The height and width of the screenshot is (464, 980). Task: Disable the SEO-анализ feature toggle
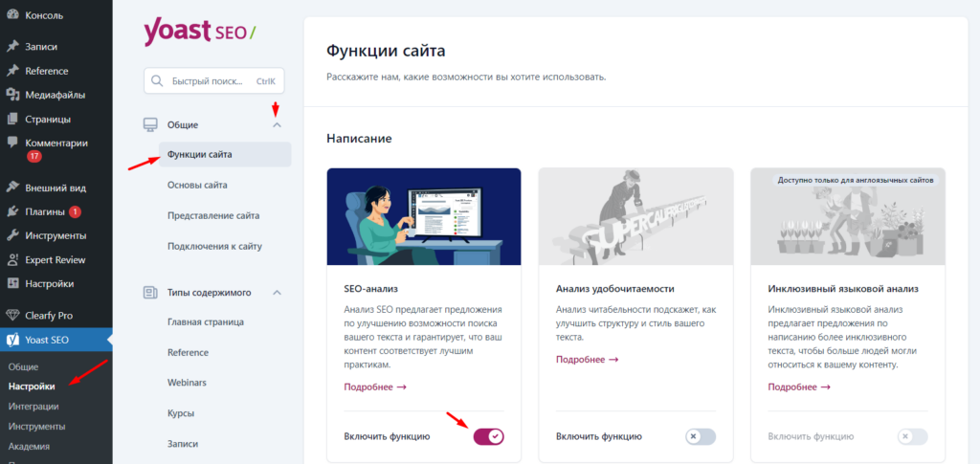(489, 436)
